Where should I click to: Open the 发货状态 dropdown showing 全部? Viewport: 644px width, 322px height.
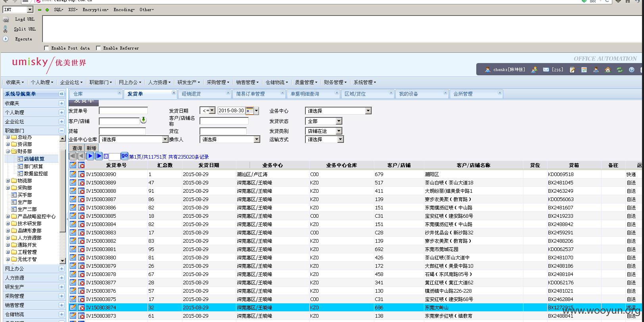click(324, 121)
